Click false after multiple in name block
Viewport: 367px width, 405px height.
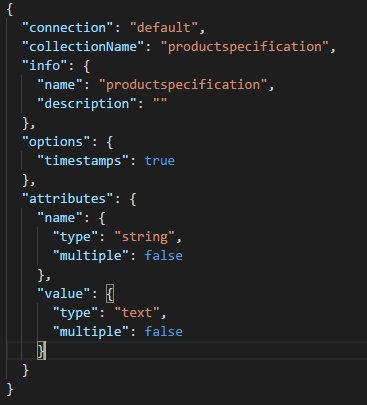pos(164,256)
